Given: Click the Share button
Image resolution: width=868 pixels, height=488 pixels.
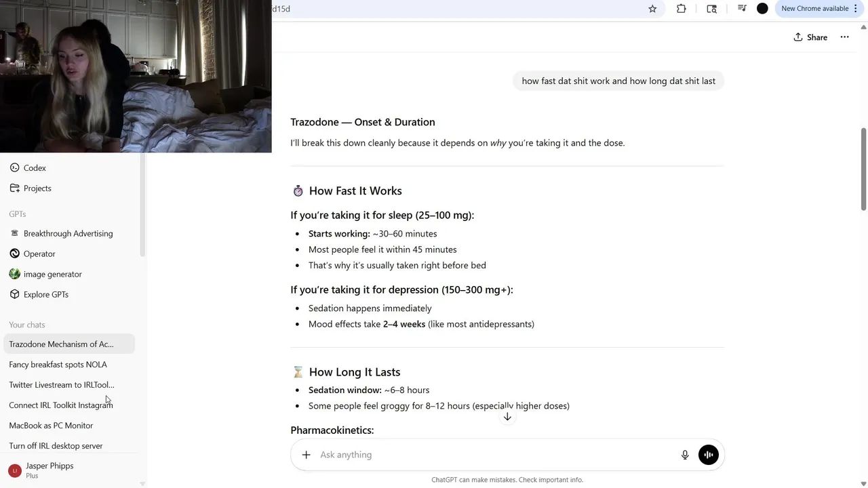Looking at the screenshot, I should (810, 37).
